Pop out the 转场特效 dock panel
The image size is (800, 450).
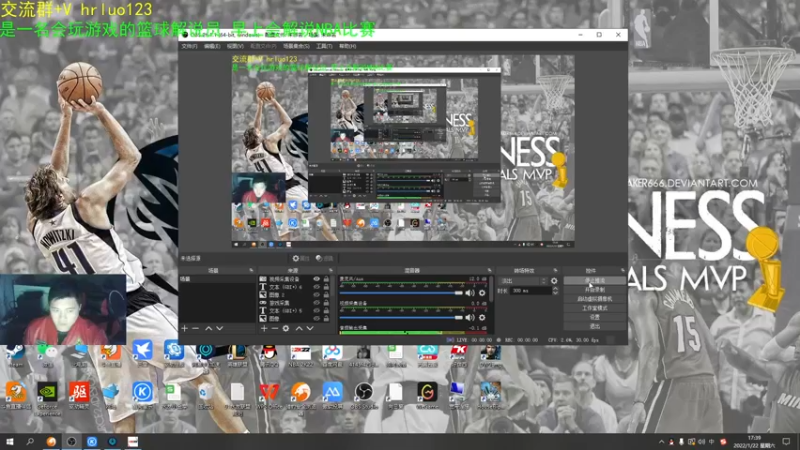tap(556, 270)
